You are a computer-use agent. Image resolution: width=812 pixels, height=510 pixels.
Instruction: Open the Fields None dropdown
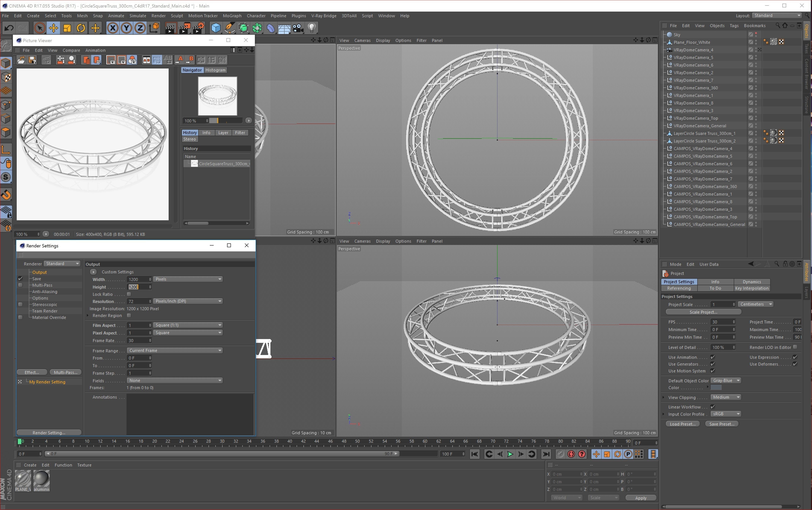175,380
